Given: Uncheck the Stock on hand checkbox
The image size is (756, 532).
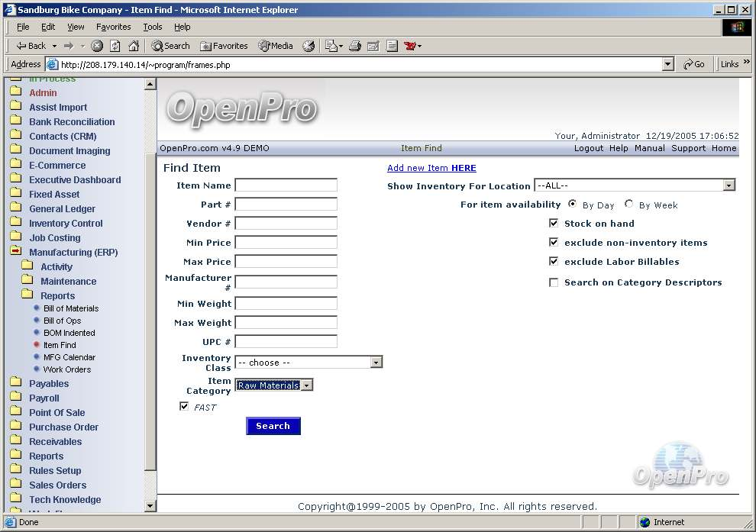Looking at the screenshot, I should pyautogui.click(x=554, y=223).
